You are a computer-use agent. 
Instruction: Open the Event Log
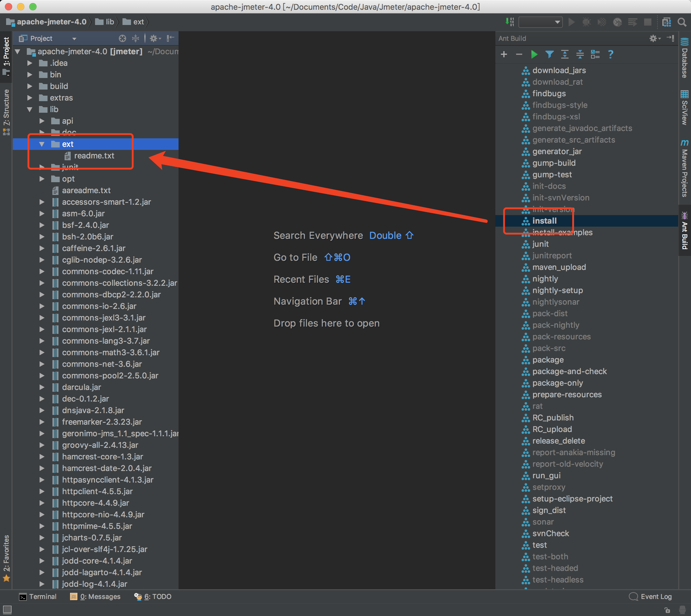point(650,597)
